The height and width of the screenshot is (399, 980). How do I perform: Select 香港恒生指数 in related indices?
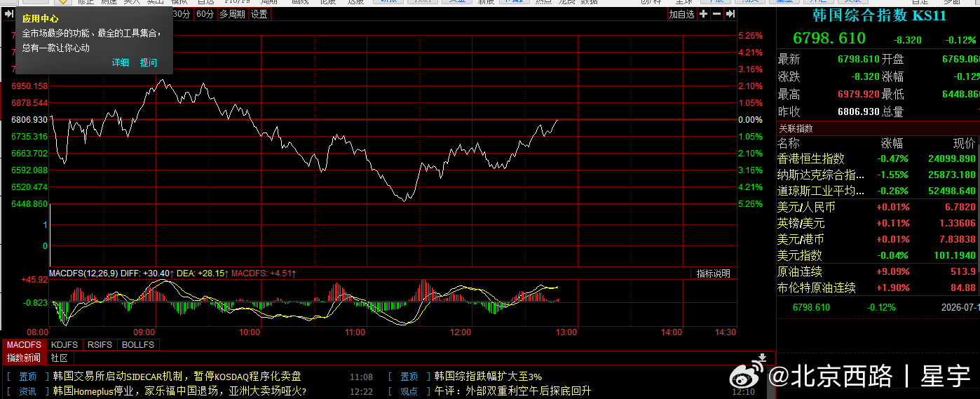(878, 159)
